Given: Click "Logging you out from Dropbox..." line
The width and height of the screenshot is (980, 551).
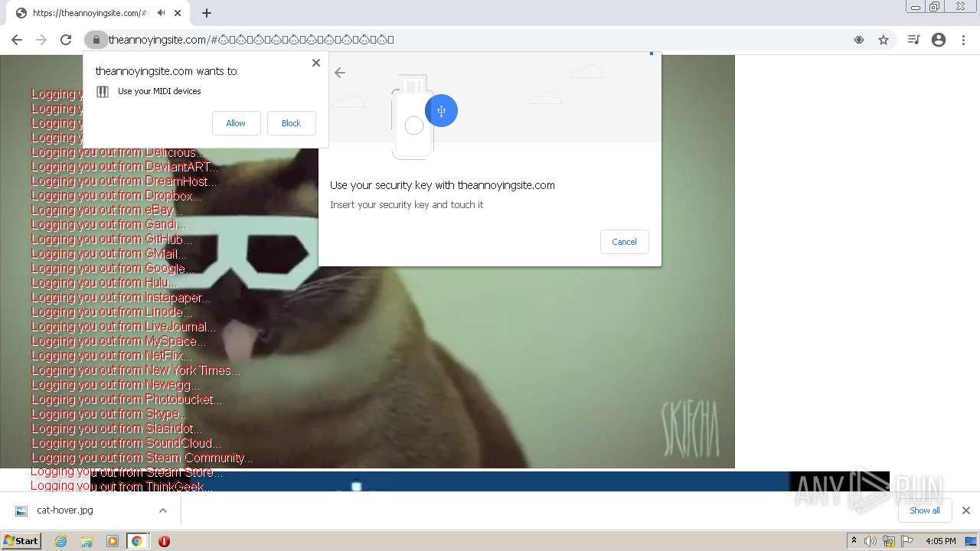Looking at the screenshot, I should click(x=116, y=196).
